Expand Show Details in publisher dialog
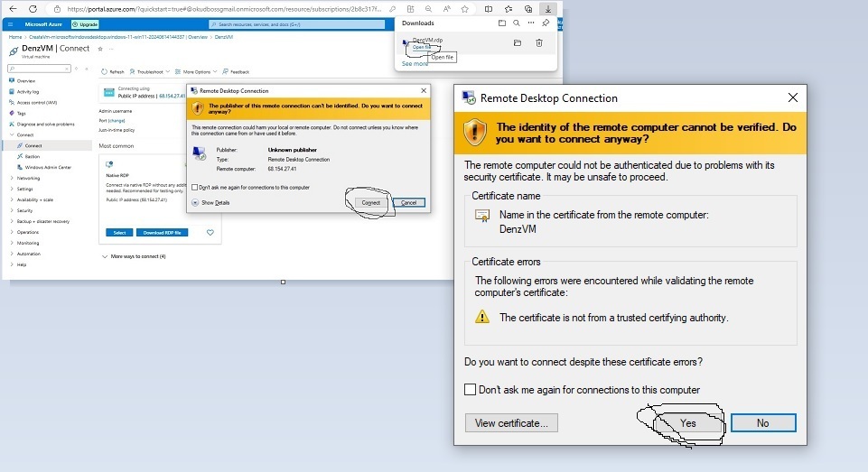 (210, 202)
